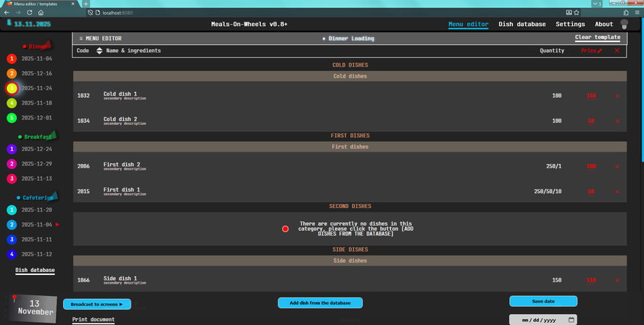Select the Cafeteria category heading
644x325 pixels.
coord(38,197)
